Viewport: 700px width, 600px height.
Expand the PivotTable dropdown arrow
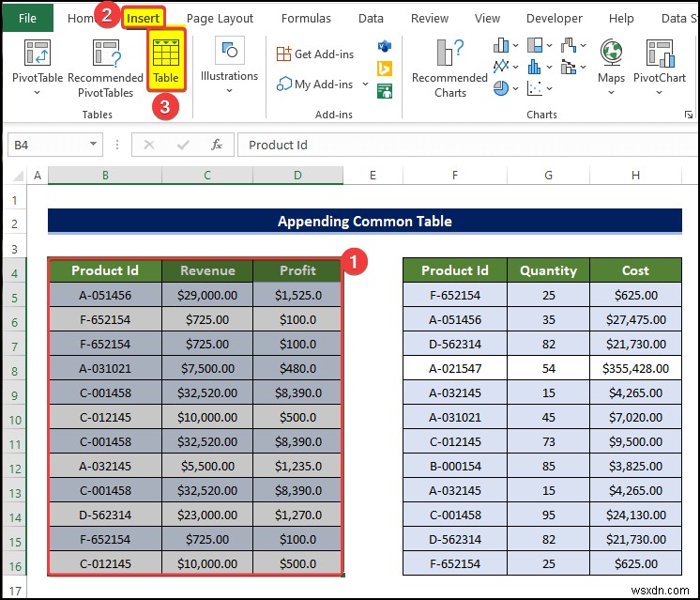(x=37, y=92)
